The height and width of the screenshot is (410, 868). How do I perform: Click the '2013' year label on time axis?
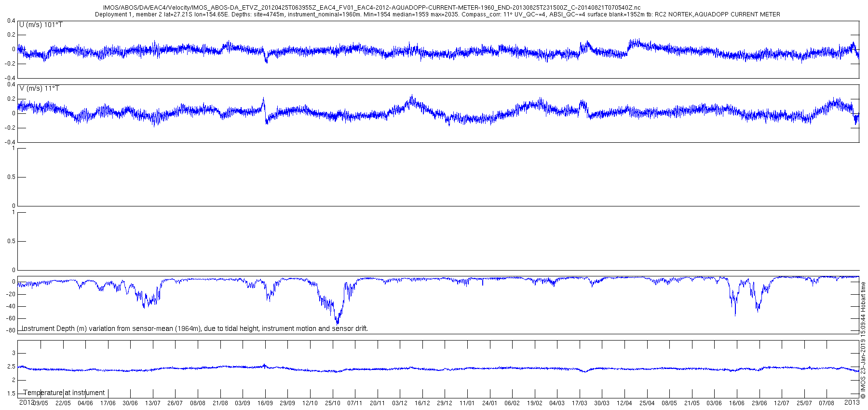(852, 402)
